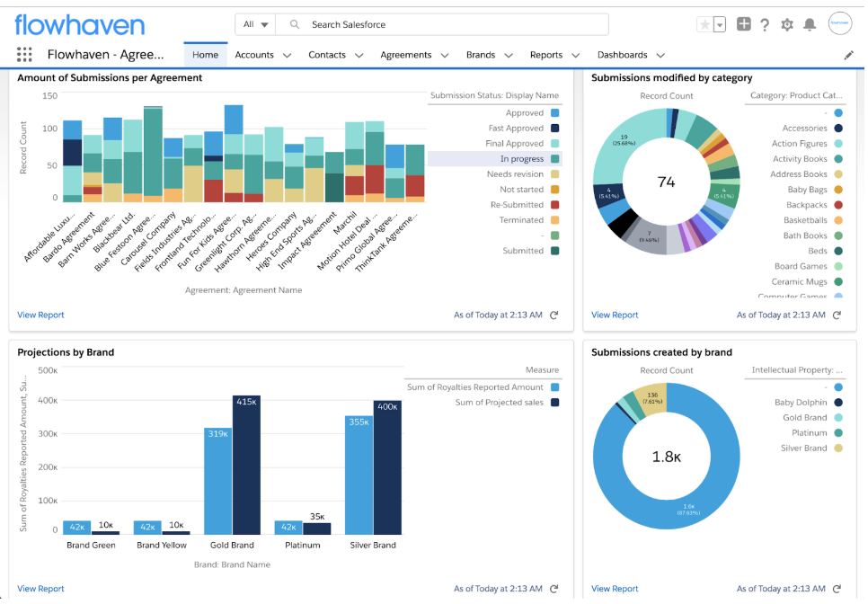Screen dimensions: 868x604
Task: Click the global actions plus icon
Action: (x=743, y=23)
